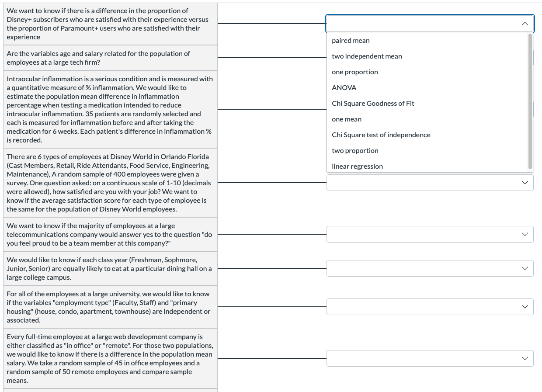
Task: Click the age and salary question text
Action: point(98,58)
